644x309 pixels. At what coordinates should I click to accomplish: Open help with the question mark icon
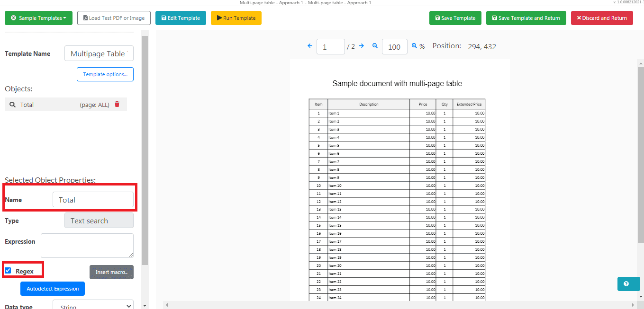tap(628, 283)
